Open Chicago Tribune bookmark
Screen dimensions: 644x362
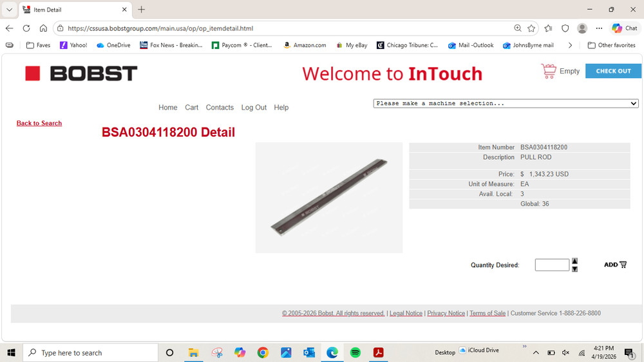pos(407,45)
